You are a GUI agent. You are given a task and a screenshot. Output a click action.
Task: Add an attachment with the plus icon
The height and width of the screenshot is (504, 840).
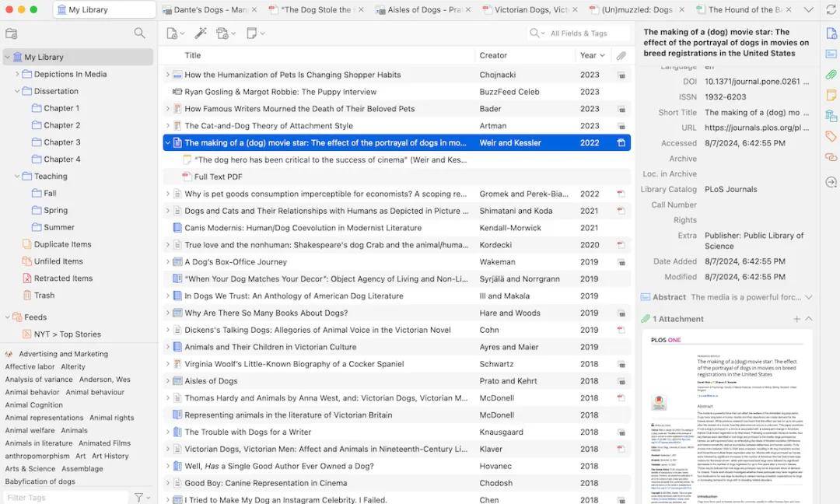[x=796, y=319]
